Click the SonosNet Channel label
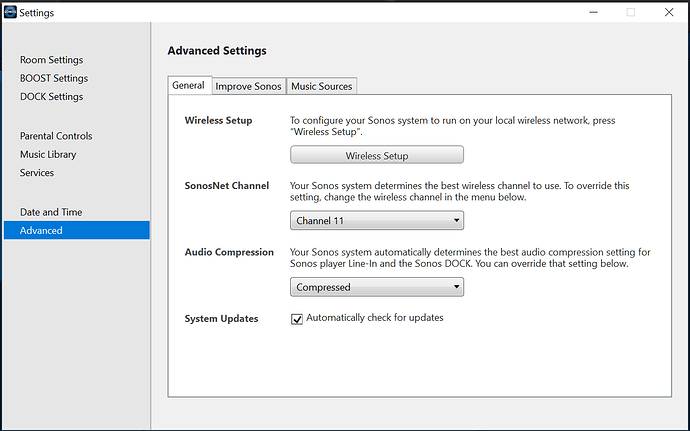The image size is (690, 431). point(227,186)
